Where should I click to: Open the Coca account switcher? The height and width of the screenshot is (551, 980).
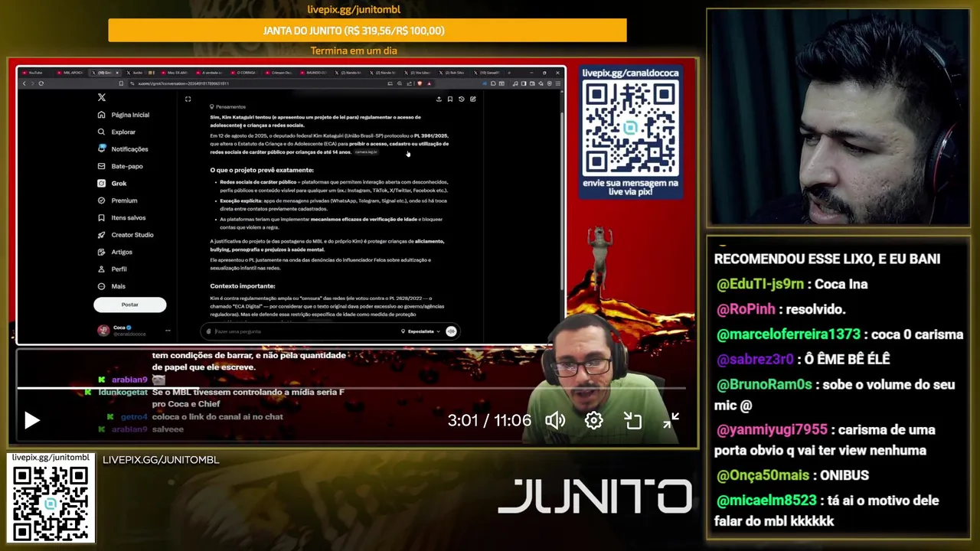(122, 331)
